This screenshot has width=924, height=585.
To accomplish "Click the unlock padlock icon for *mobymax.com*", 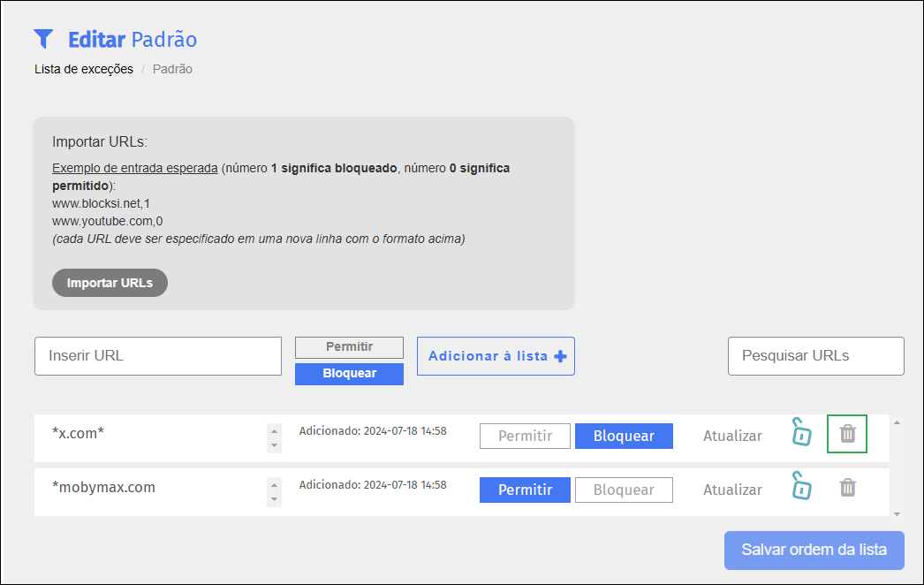I will (801, 485).
